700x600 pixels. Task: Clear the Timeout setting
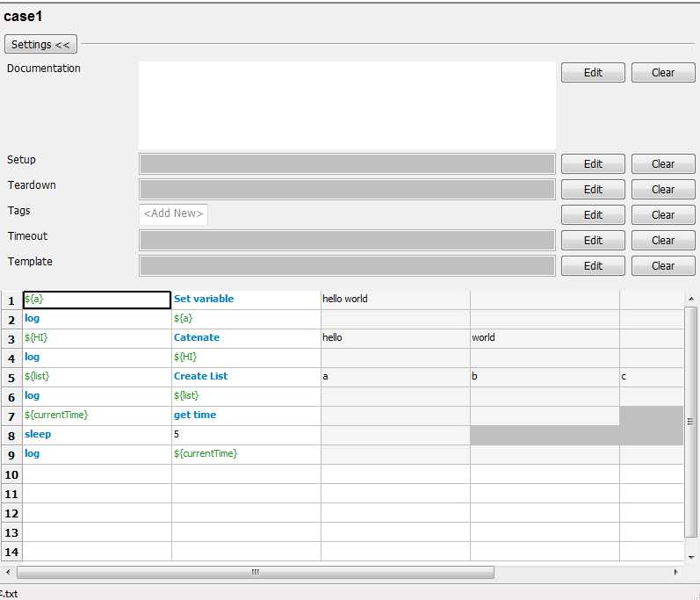tap(663, 240)
